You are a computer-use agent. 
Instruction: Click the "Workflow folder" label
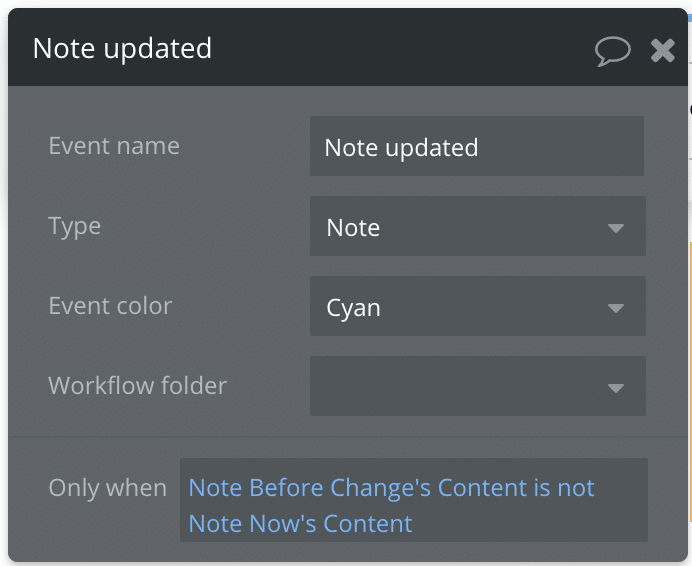tap(138, 386)
